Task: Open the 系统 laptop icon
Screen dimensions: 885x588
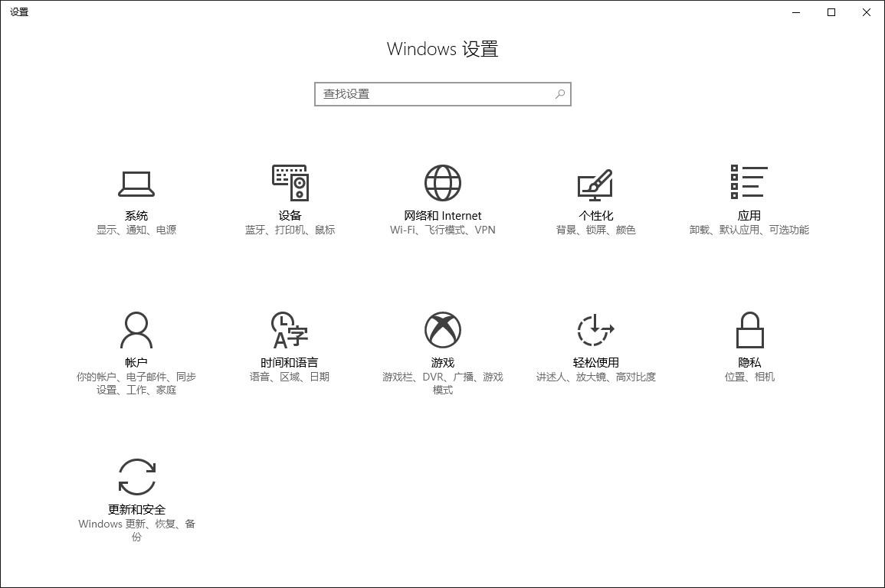Action: (x=136, y=184)
